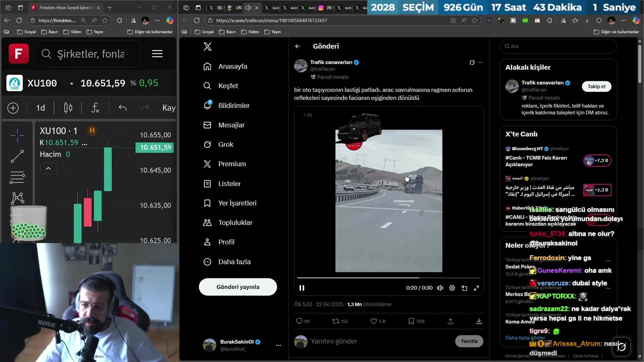Open Mesajlar in X sidebar

225,125
